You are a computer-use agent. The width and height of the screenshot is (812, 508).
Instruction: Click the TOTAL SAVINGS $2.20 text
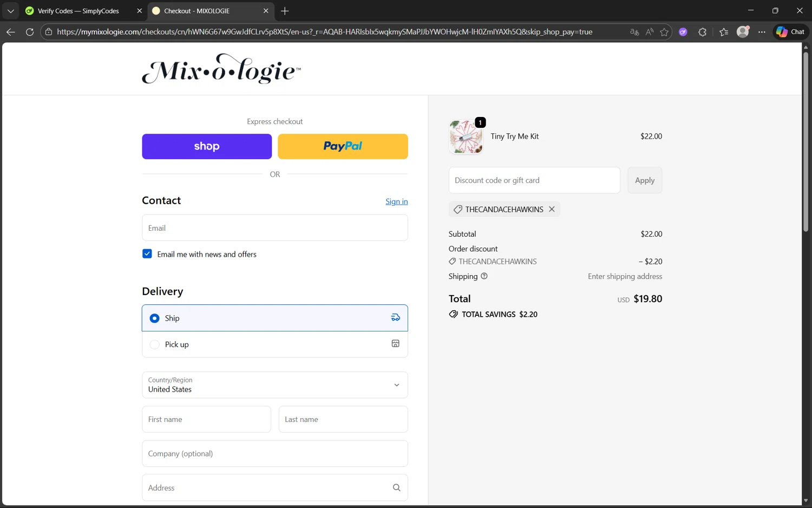(x=500, y=314)
